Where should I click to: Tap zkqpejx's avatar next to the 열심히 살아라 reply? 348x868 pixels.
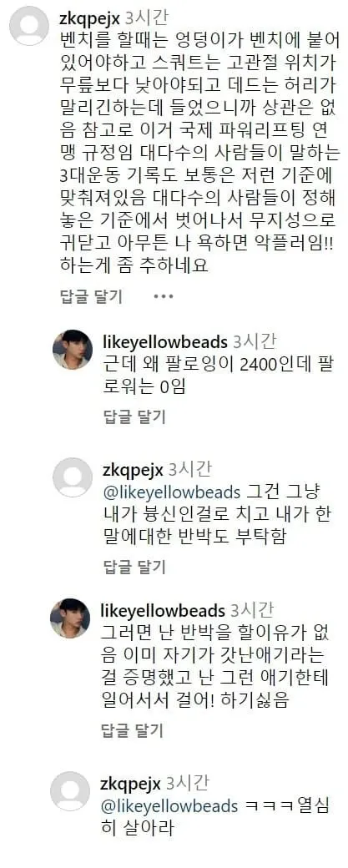point(70,791)
